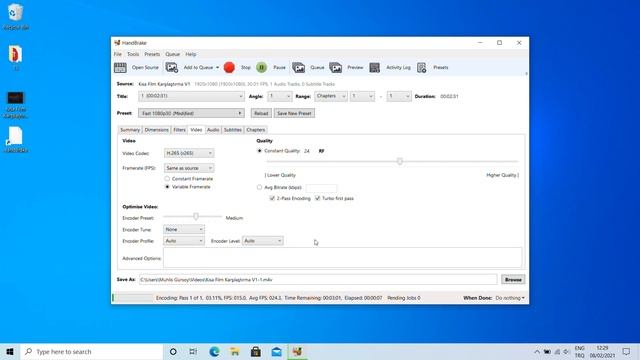Screen dimensions: 640x360
Task: Select Constant Quality radio button
Action: point(259,151)
